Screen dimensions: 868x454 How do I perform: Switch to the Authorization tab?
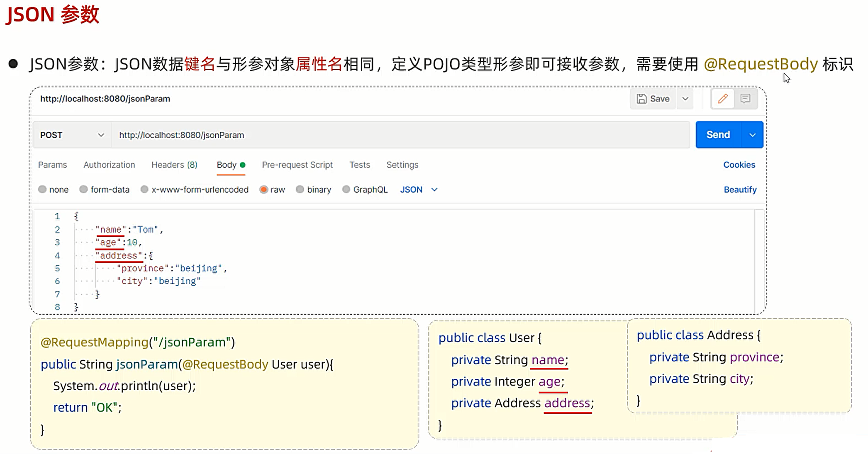109,165
